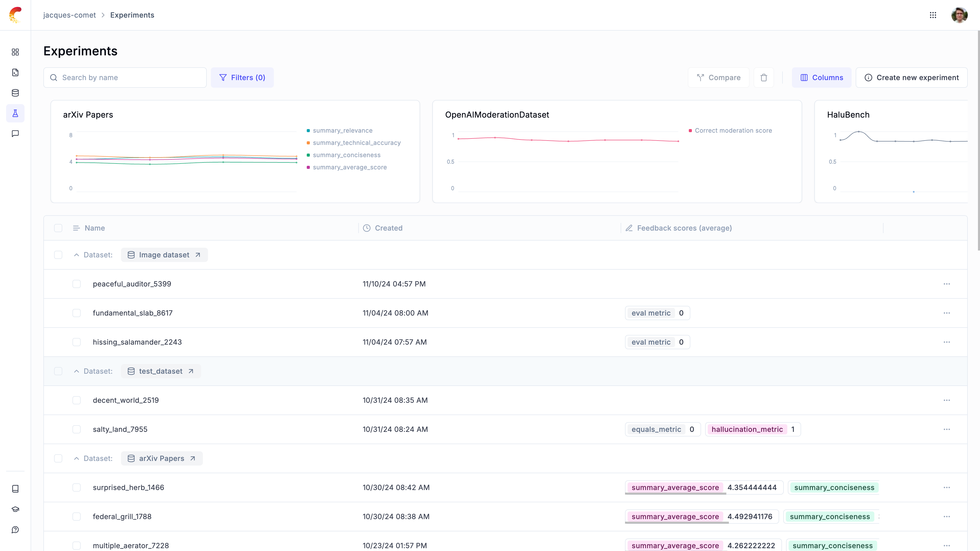Click user profile avatar at top right
980x551 pixels.
tap(959, 15)
